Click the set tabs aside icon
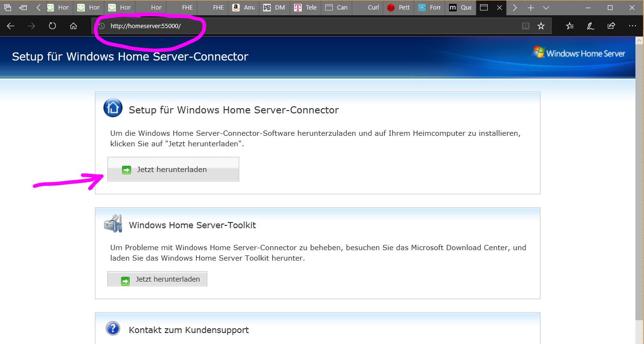Viewport: 644px width, 344px height. (x=23, y=8)
